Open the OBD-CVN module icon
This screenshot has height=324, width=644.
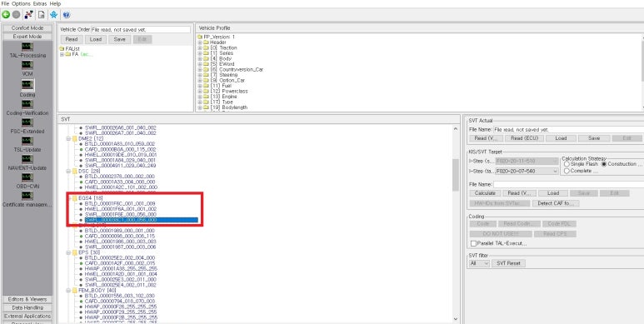27,177
